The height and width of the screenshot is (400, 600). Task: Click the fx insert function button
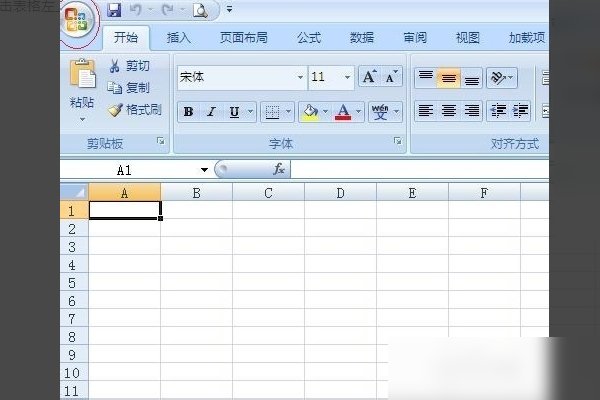[279, 169]
